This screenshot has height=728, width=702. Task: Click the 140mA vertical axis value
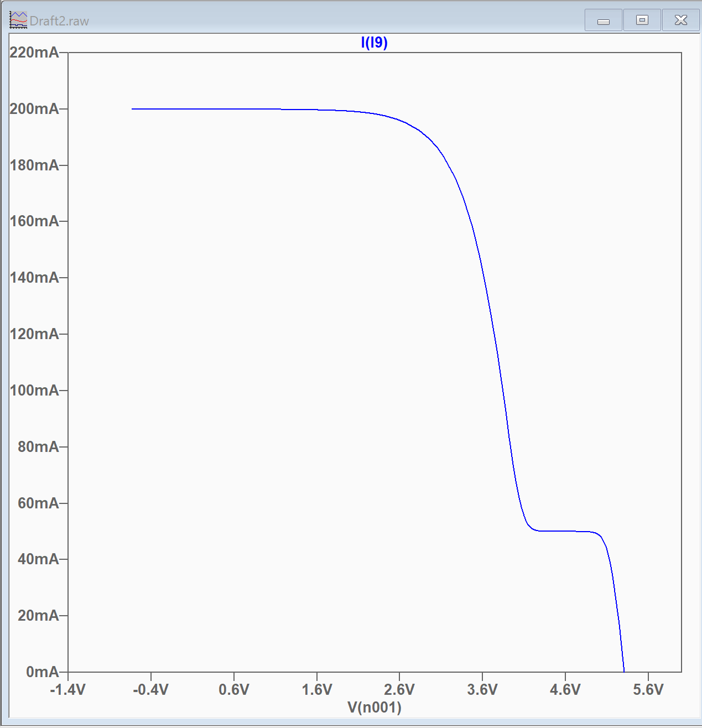(x=34, y=278)
